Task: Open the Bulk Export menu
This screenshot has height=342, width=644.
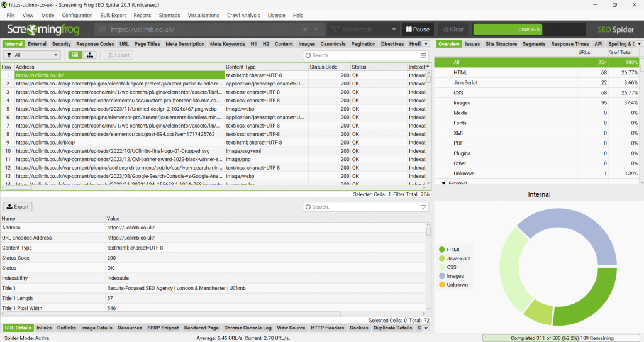Action: pyautogui.click(x=114, y=15)
